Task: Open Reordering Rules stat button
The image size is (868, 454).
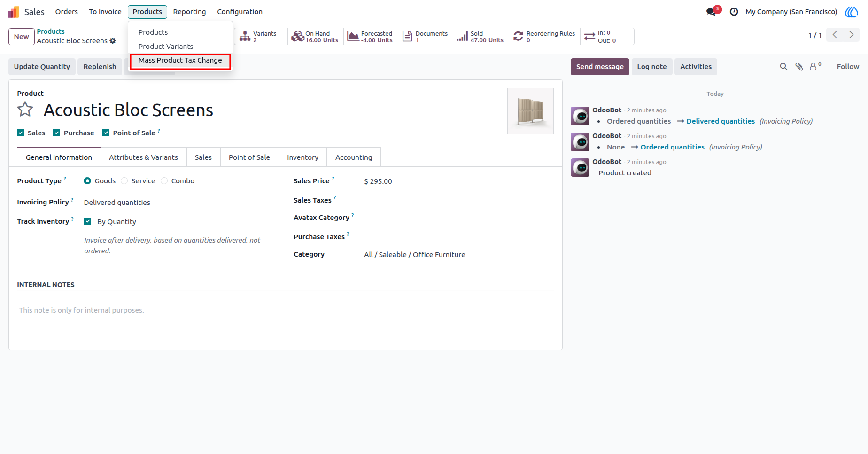Action: (x=545, y=37)
